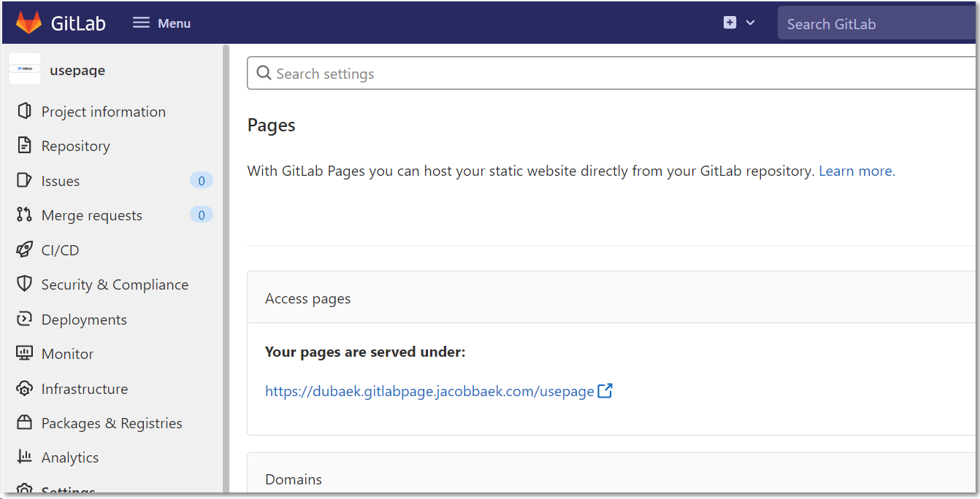Click the CI/CD rocket icon

pos(24,249)
